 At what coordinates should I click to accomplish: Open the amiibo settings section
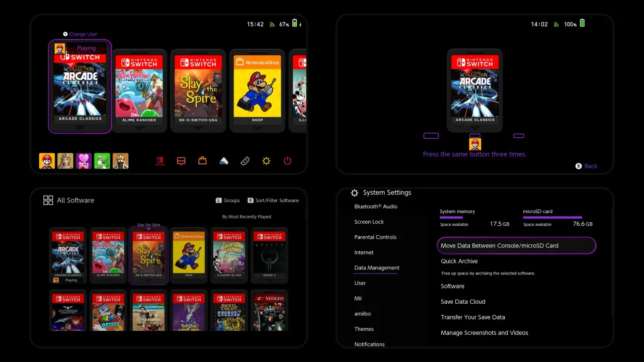(362, 314)
